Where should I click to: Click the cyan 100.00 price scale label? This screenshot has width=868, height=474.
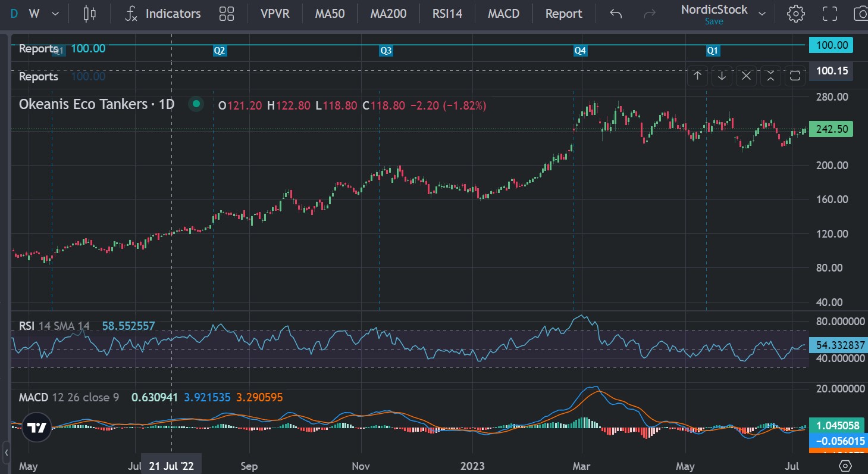tap(832, 45)
